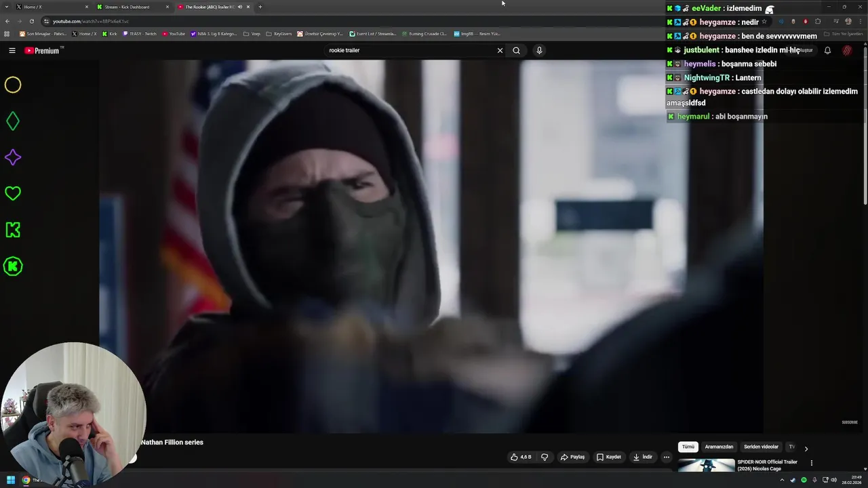This screenshot has height=488, width=868.
Task: Start voice search with the microphone icon
Action: (539, 50)
